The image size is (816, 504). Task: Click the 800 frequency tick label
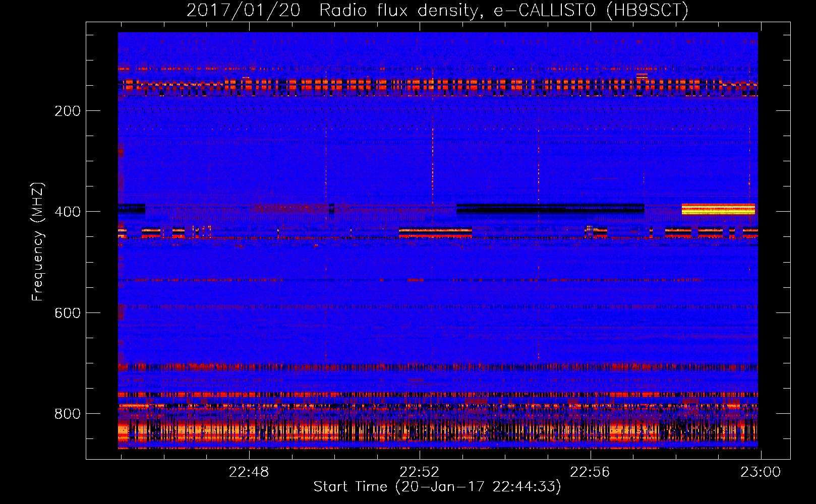pos(68,414)
